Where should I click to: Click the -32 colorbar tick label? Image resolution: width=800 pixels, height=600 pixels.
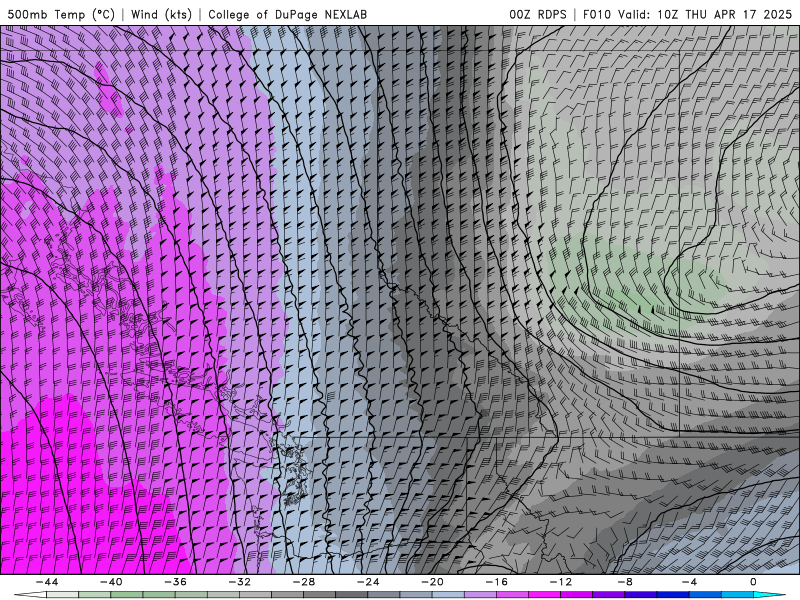click(x=239, y=582)
